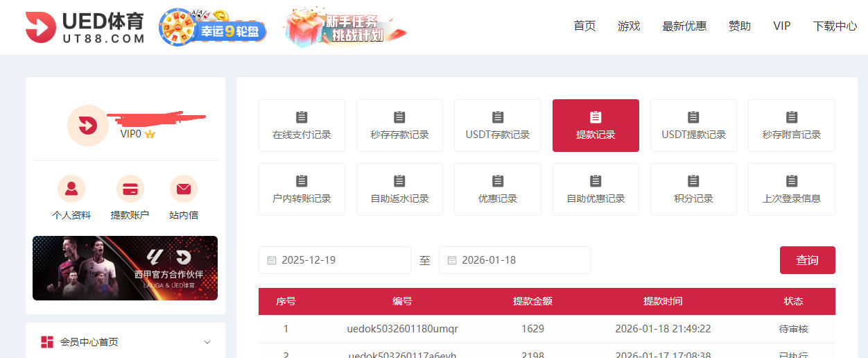
Task: Open 最新优惠 in top navigation
Action: click(684, 26)
